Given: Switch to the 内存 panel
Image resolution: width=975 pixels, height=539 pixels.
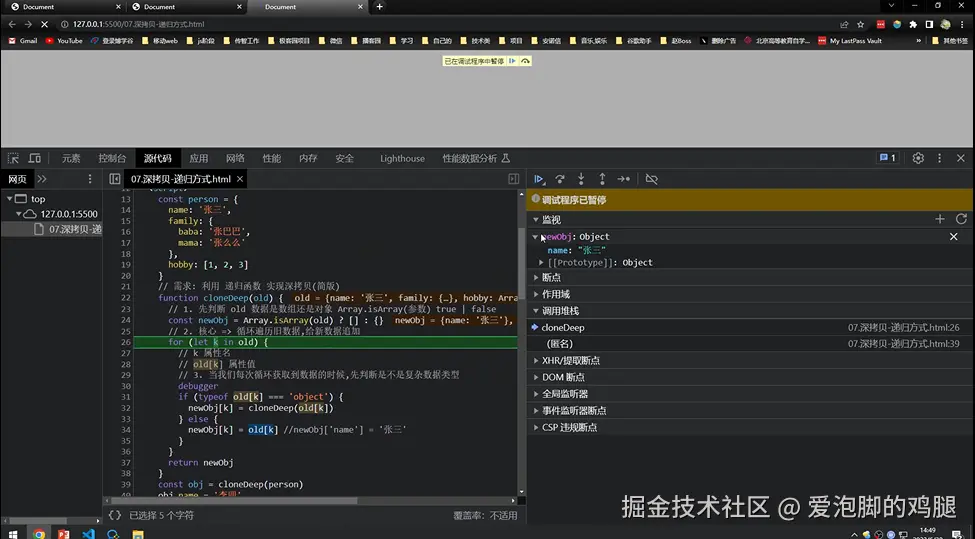Looking at the screenshot, I should [308, 158].
